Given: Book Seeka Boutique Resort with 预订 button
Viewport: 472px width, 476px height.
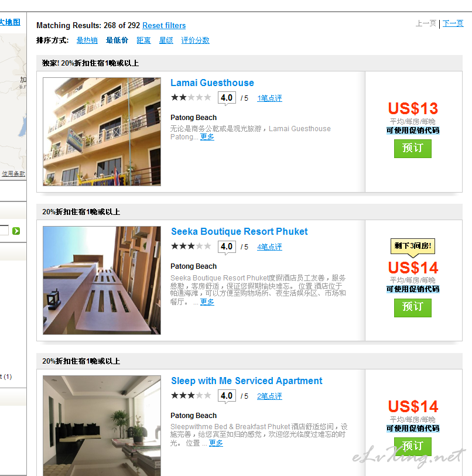Looking at the screenshot, I should 412,307.
